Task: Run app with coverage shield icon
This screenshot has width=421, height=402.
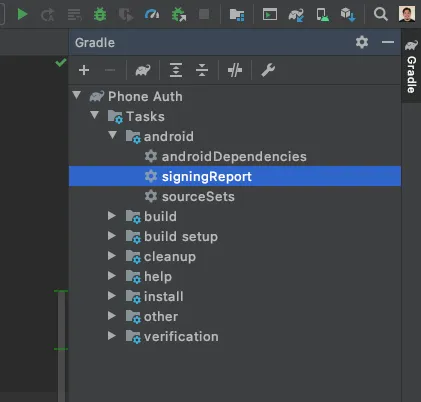Action: pos(126,15)
